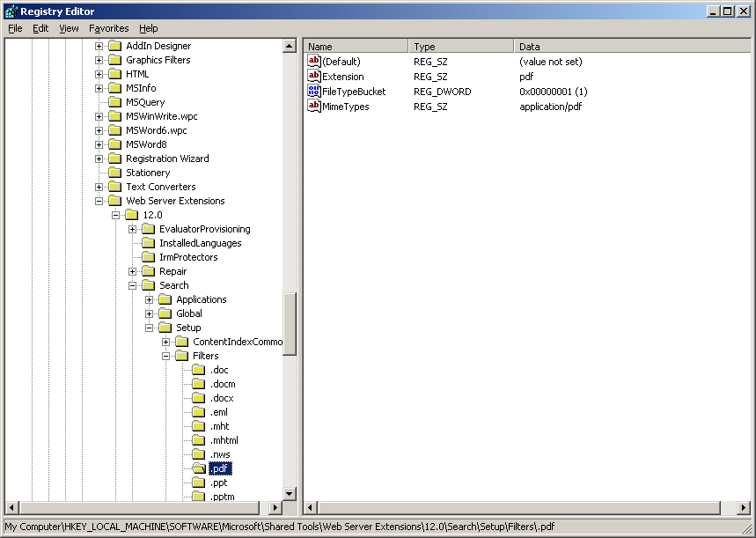Open the File menu
This screenshot has height=538, width=756.
(16, 28)
